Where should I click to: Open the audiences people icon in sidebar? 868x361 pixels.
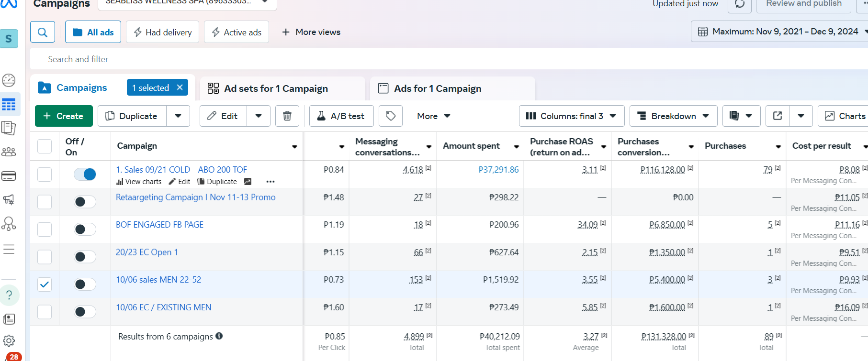click(9, 152)
